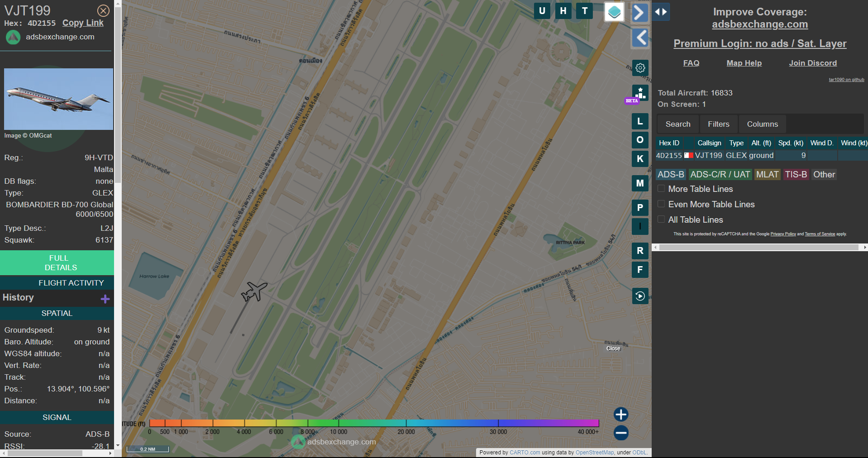Open the Join Discord link

pyautogui.click(x=813, y=63)
